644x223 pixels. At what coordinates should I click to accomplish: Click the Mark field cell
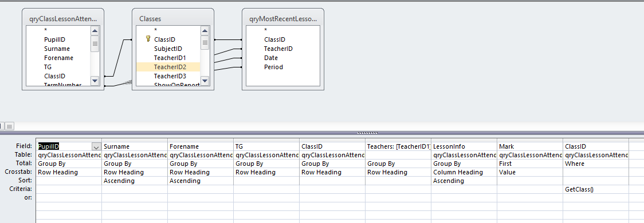click(x=530, y=146)
